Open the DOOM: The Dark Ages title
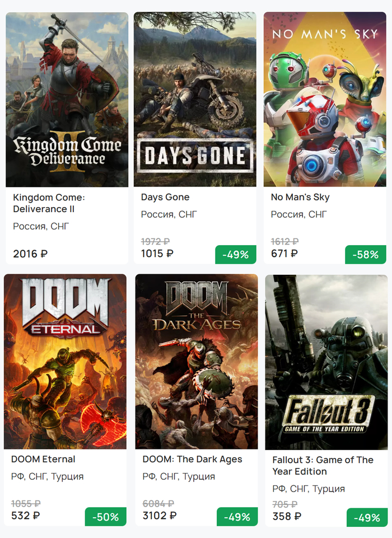 (192, 459)
